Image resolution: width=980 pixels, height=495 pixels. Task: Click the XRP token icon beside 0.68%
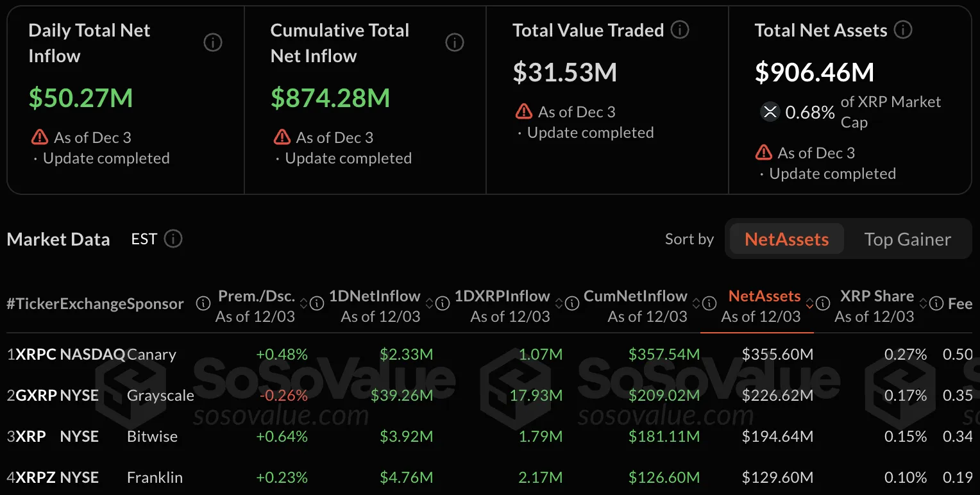[770, 112]
